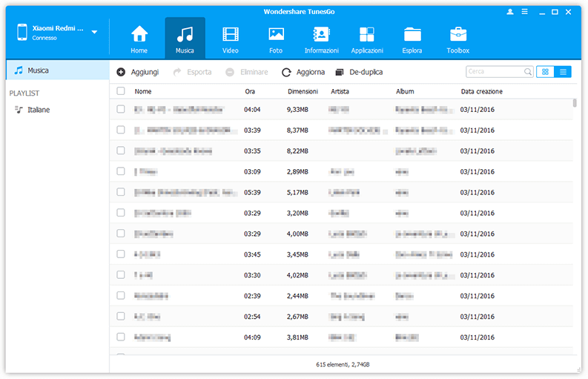Screen dimensions: 588x379
Task: Check the track with duration 02:39
Action: tap(121, 295)
